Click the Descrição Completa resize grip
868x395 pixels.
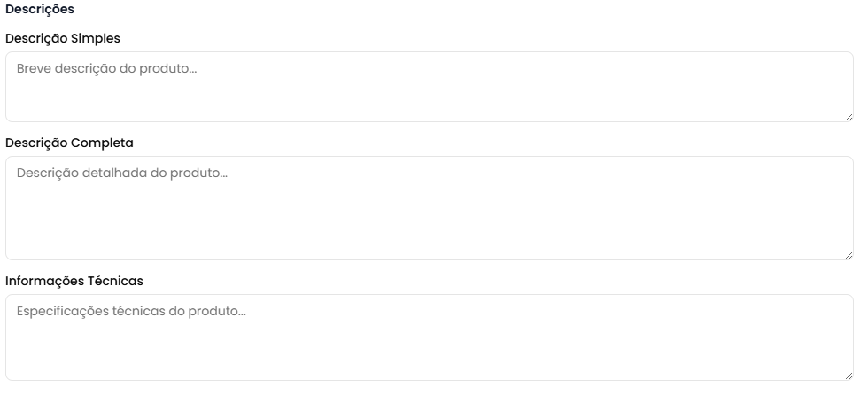[849, 255]
